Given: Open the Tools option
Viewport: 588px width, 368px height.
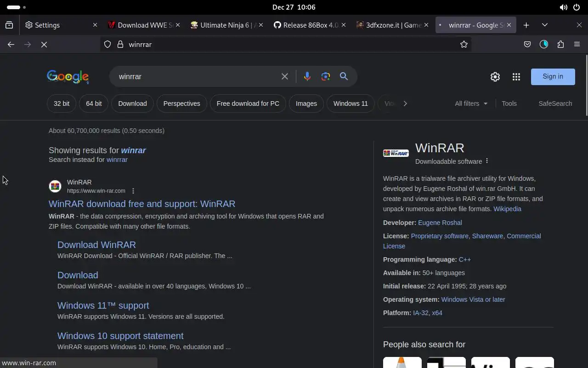Looking at the screenshot, I should click(509, 103).
